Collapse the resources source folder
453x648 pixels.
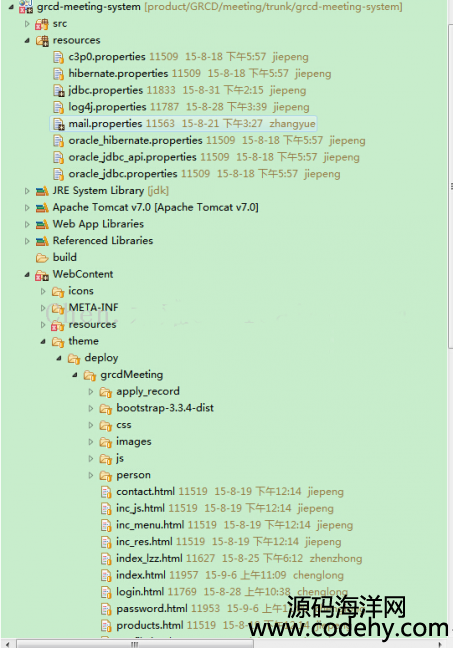(x=27, y=40)
